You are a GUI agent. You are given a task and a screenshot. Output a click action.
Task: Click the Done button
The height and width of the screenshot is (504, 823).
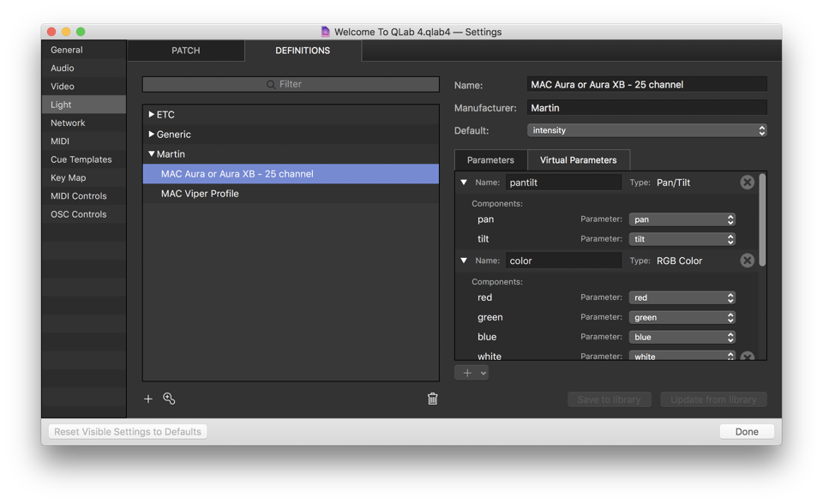tap(746, 431)
